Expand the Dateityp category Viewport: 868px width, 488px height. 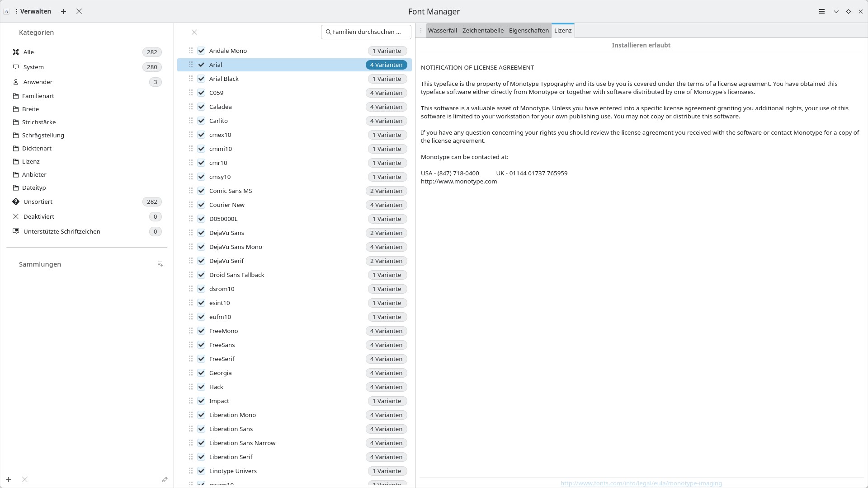(x=16, y=188)
